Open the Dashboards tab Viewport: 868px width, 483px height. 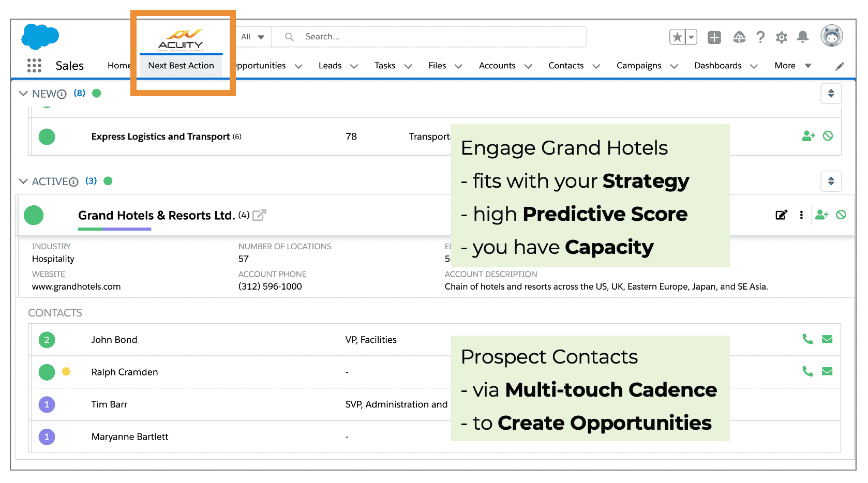coord(718,66)
